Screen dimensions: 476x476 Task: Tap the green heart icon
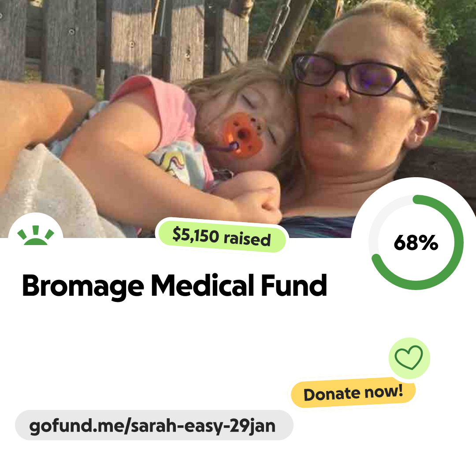click(x=409, y=357)
